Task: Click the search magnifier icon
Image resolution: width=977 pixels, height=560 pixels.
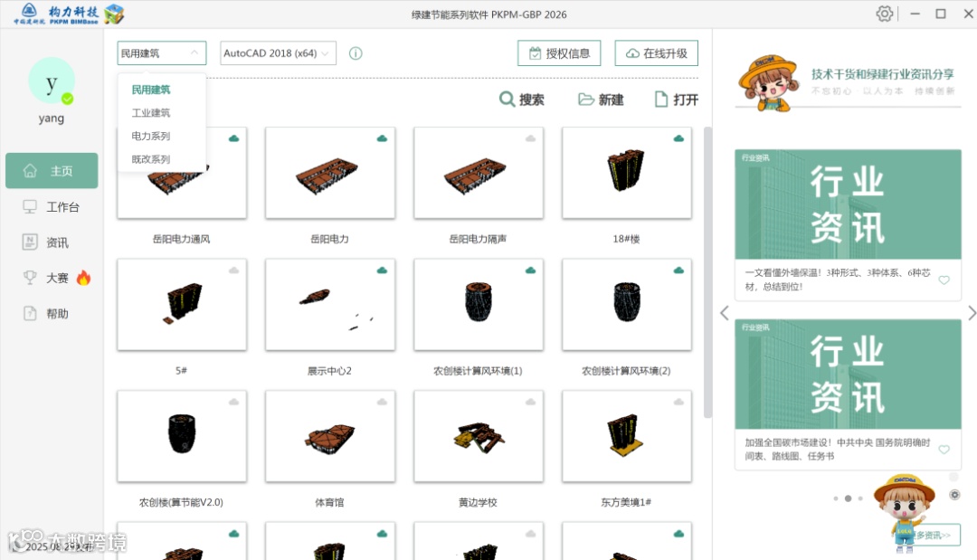Action: 507,99
